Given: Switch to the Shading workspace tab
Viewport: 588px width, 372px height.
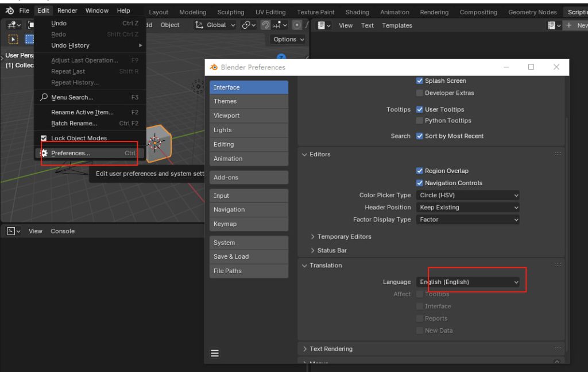Looking at the screenshot, I should pyautogui.click(x=357, y=12).
